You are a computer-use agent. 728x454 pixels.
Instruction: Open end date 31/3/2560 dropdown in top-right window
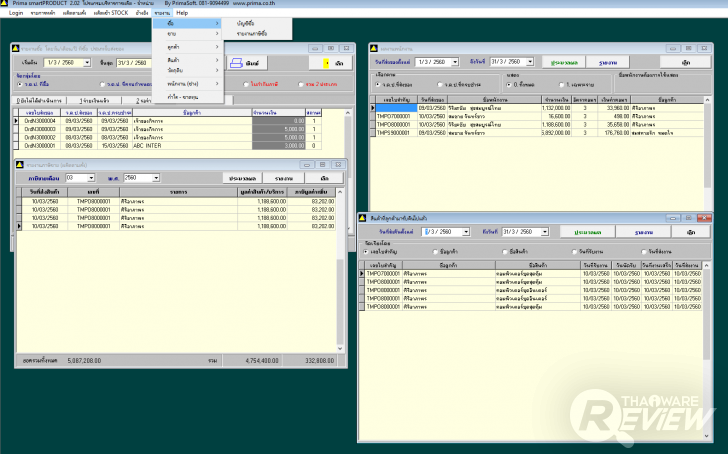coord(530,62)
